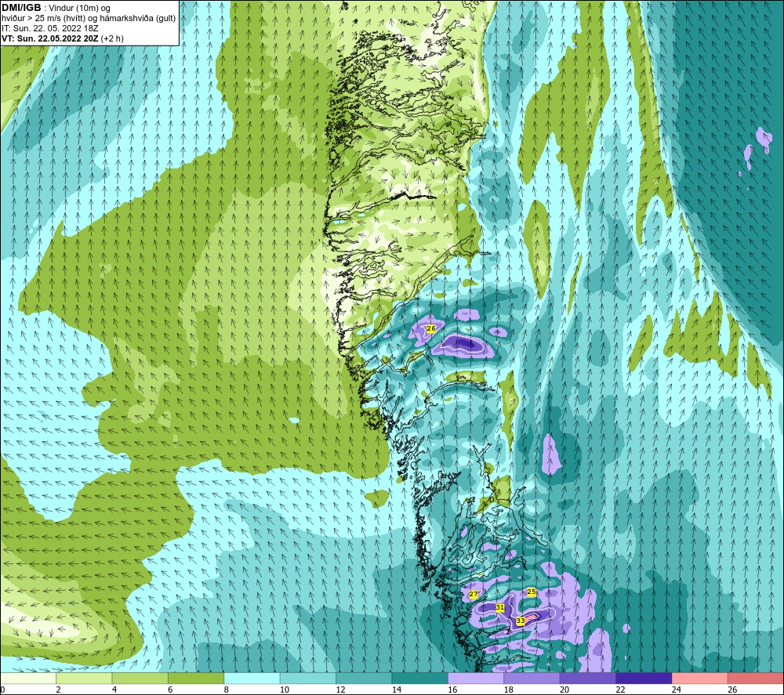
Task: Pick the light cyan 8–10 legend swatch
Action: pos(252,679)
